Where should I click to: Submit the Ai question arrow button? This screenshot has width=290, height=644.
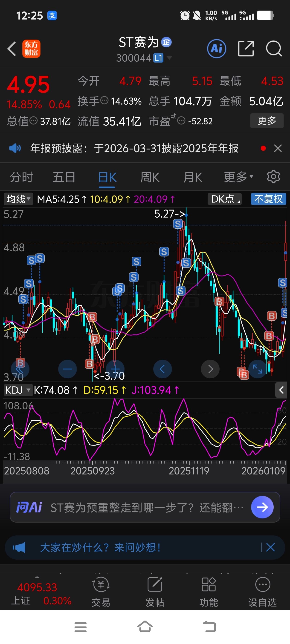point(262,507)
